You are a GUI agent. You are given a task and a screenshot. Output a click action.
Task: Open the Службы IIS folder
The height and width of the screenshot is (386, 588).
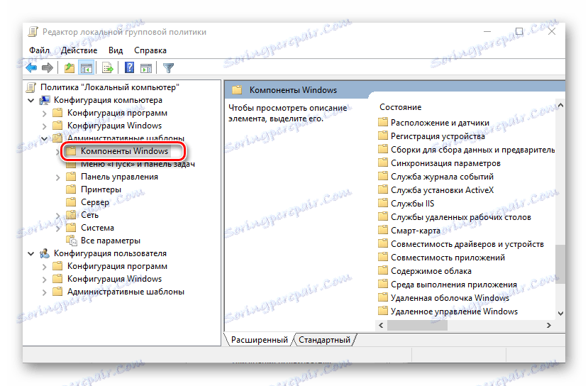point(413,204)
